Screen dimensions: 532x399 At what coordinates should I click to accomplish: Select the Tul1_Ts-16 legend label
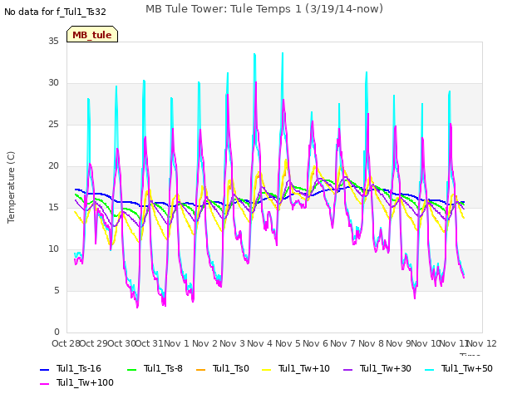pyautogui.click(x=79, y=368)
